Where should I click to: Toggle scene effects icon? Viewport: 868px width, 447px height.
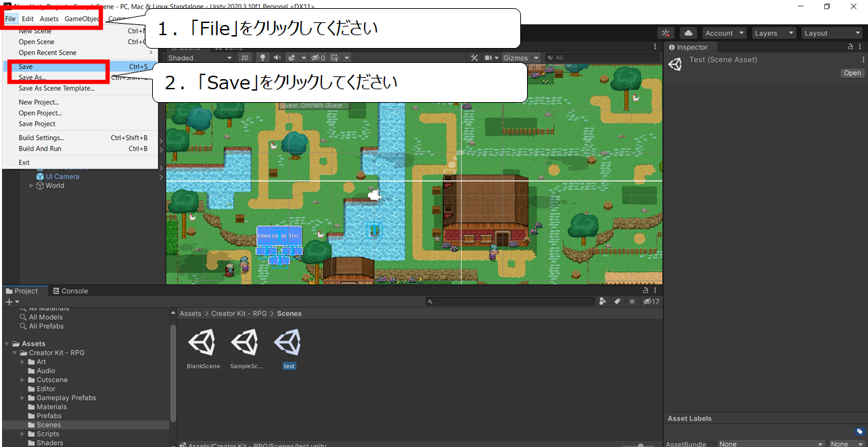(292, 58)
